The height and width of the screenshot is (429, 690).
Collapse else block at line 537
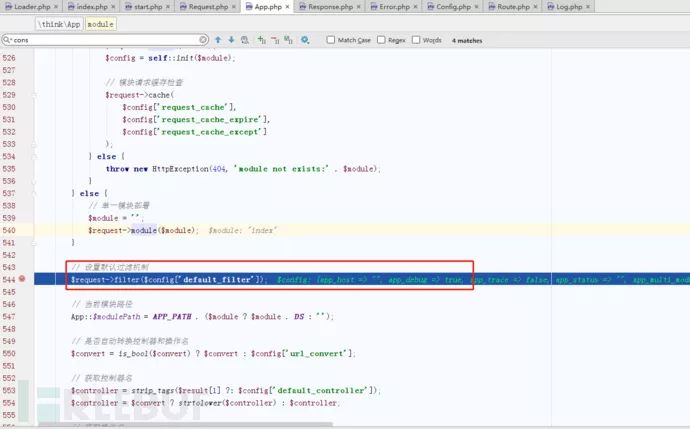tap(34, 193)
